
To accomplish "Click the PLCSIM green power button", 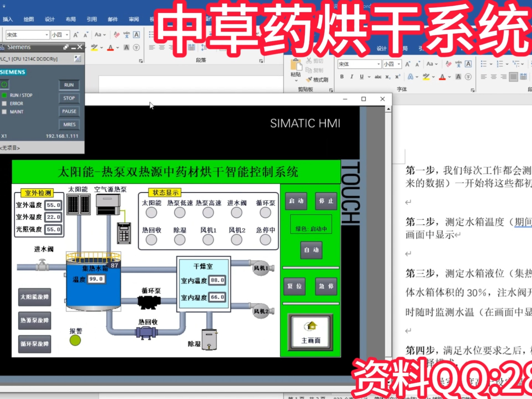I will pos(4,84).
